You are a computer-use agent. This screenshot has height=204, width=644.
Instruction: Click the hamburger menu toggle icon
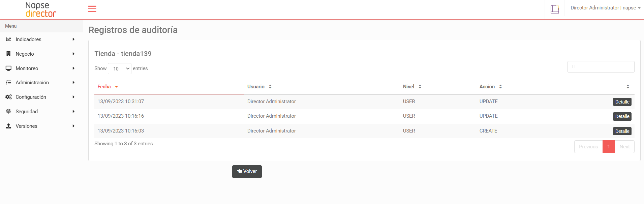coord(92,9)
